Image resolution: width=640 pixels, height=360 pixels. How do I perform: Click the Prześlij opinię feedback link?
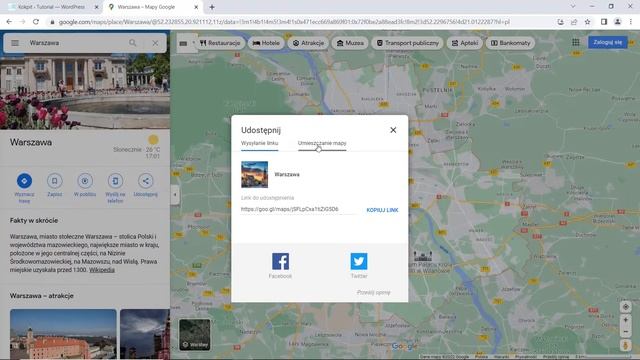tap(373, 292)
